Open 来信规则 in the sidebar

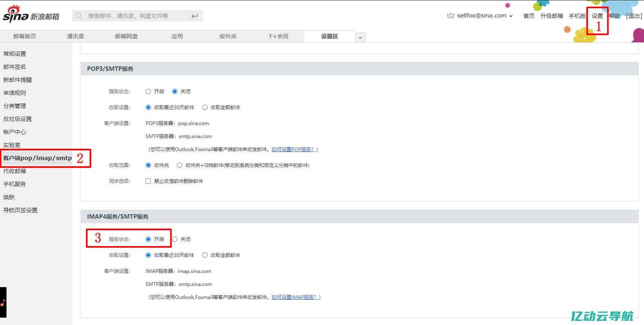click(15, 93)
